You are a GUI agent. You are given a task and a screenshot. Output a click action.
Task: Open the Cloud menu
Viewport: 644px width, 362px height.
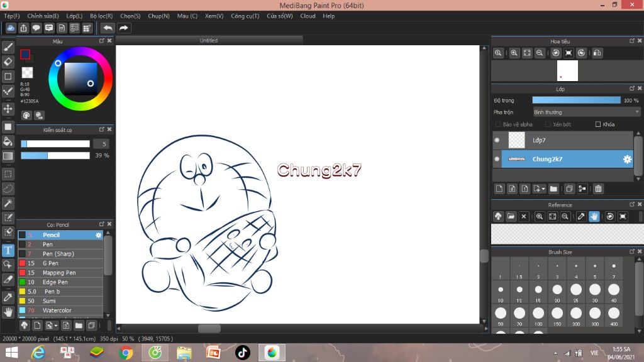pyautogui.click(x=308, y=16)
